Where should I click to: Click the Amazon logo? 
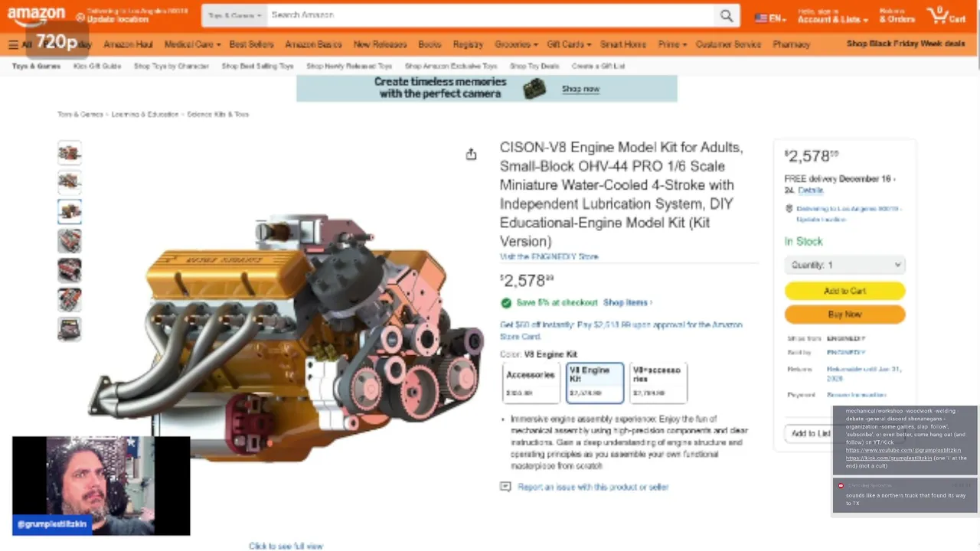(x=36, y=16)
